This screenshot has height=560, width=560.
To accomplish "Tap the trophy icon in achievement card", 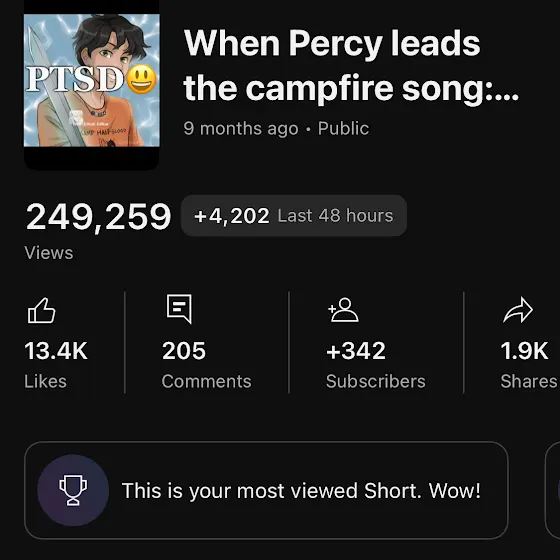I will click(x=73, y=490).
